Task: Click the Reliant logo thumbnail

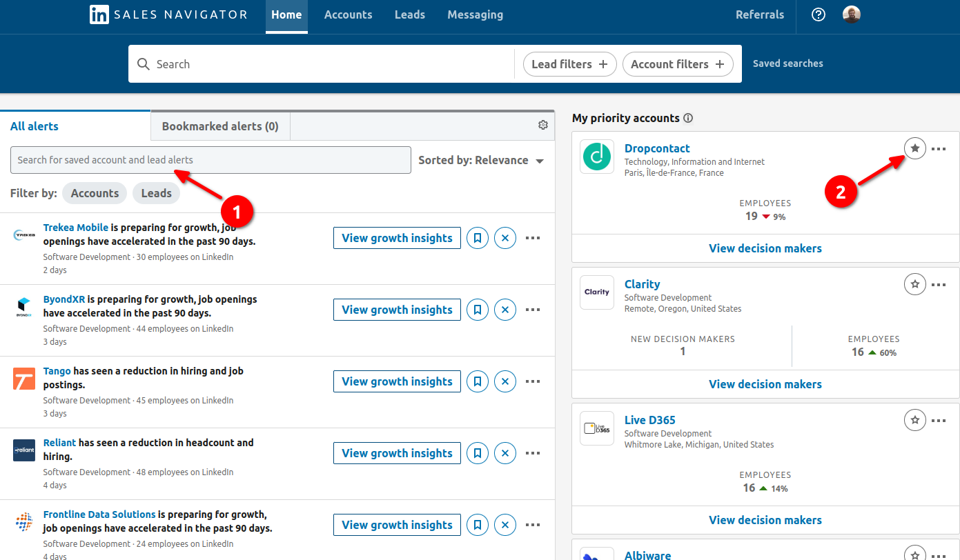Action: tap(24, 450)
